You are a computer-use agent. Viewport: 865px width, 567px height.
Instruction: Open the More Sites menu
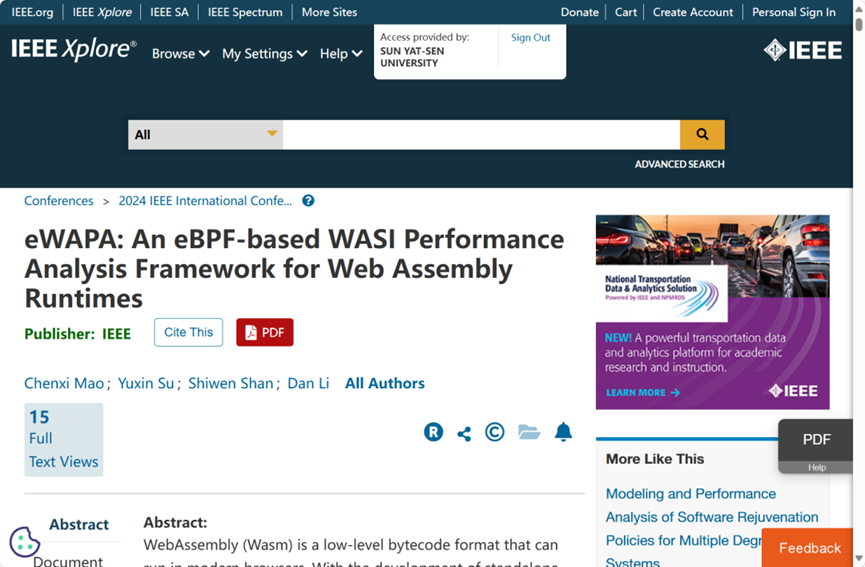(x=329, y=12)
